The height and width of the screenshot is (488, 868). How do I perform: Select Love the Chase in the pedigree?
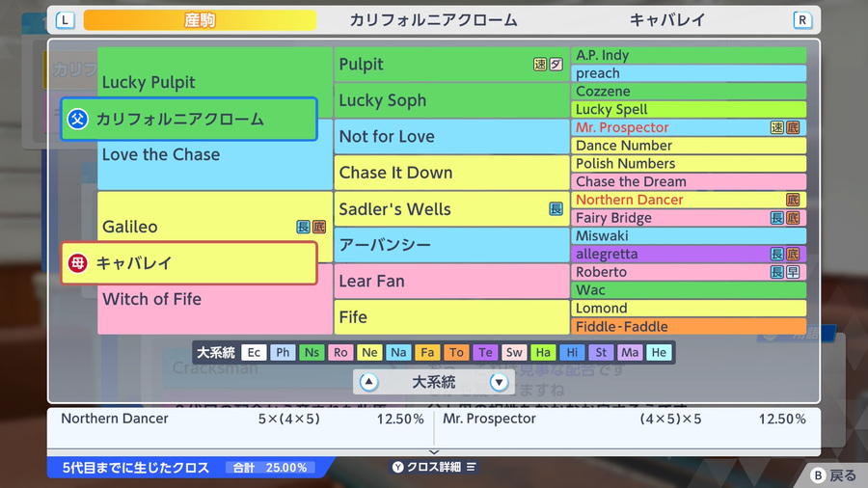coord(160,154)
